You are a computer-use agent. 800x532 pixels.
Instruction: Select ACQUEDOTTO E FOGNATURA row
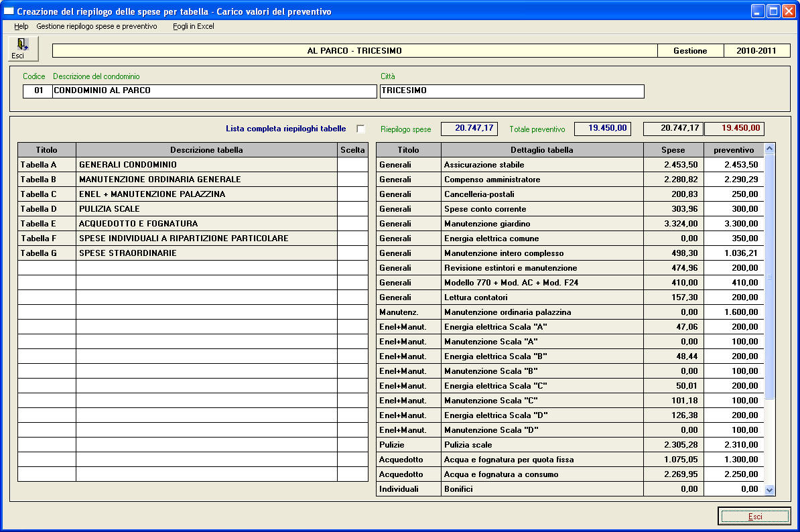193,223
